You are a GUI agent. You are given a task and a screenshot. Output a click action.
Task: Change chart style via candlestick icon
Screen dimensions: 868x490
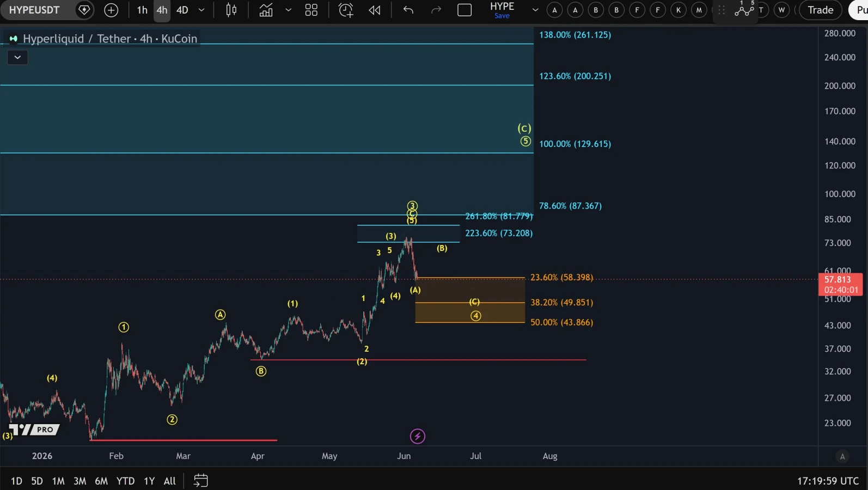tap(231, 10)
